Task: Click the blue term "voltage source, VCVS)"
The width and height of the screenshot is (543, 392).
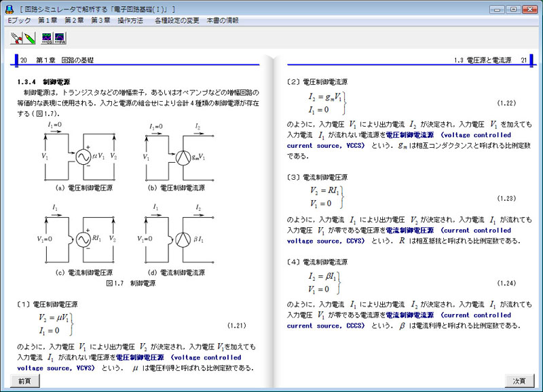Action: (56, 368)
